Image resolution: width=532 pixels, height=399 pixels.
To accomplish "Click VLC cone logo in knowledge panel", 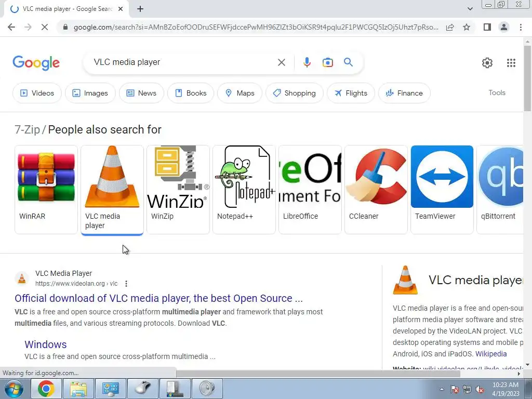I will tap(405, 280).
